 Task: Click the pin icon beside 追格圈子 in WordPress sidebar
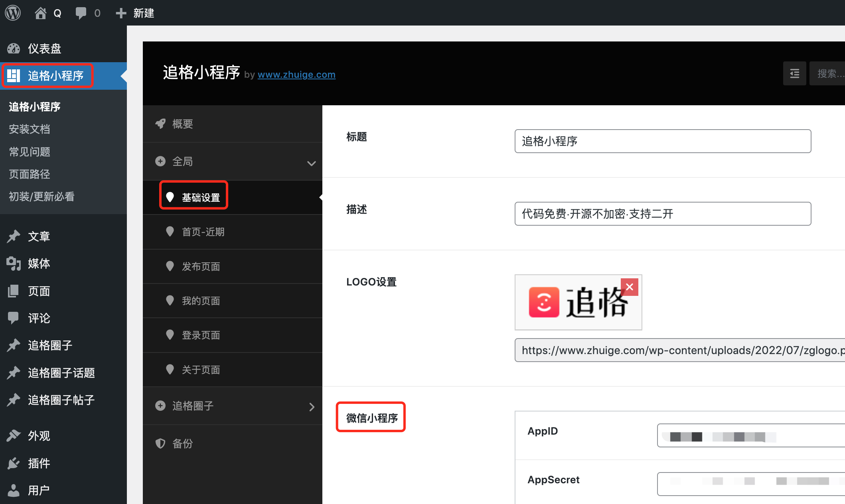coord(14,345)
